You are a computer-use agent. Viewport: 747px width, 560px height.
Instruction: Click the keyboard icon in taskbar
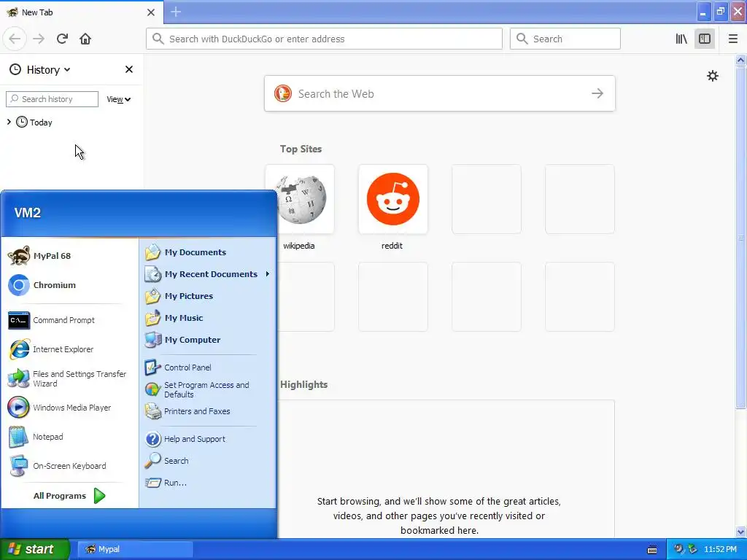pyautogui.click(x=652, y=550)
